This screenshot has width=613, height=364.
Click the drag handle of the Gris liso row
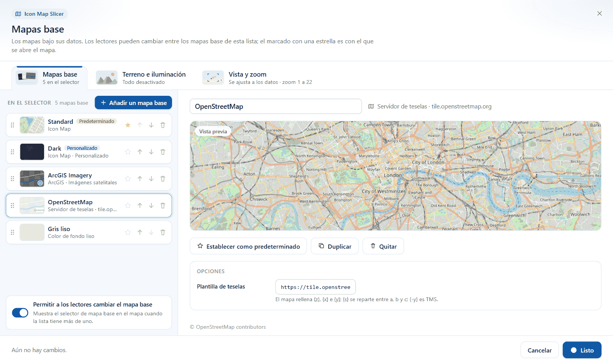pos(12,232)
